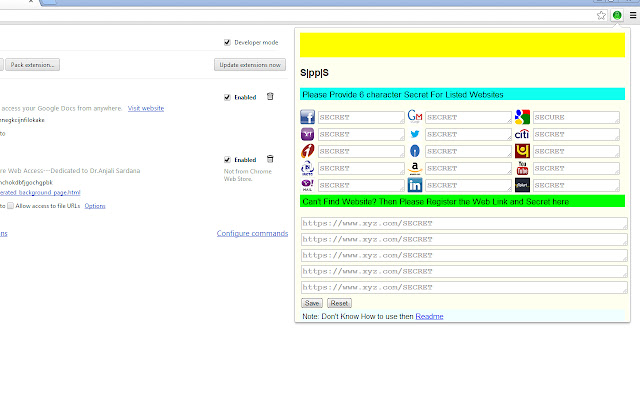Click the Amazon logo
This screenshot has height=400, width=640.
(x=415, y=168)
